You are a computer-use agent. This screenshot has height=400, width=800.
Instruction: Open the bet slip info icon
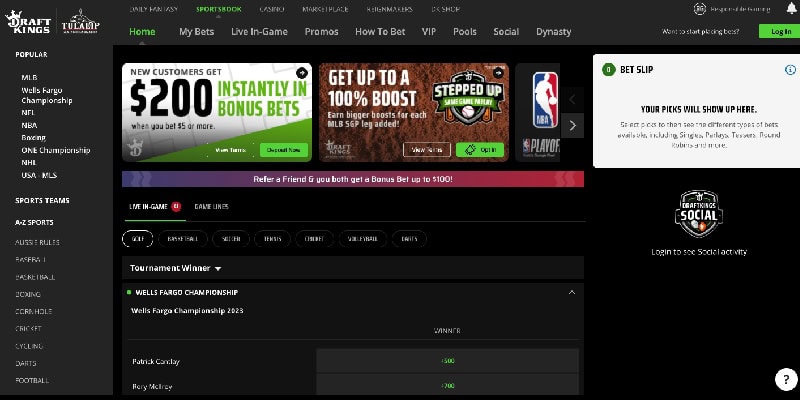[790, 70]
